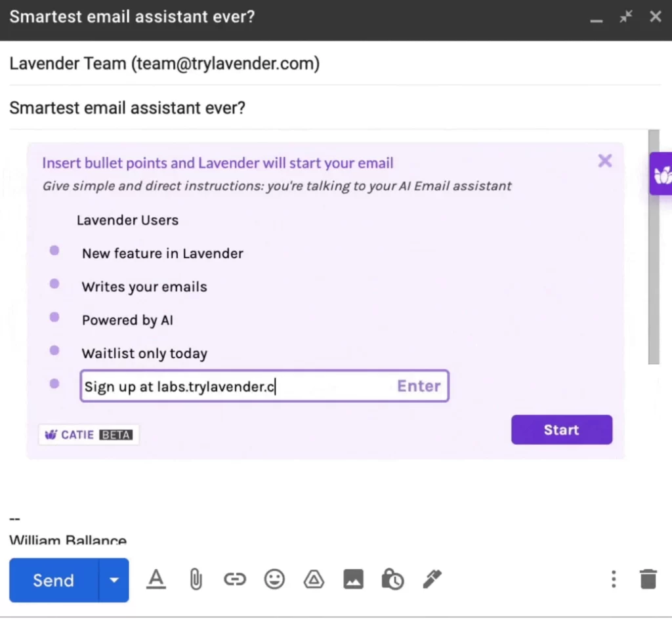Open text formatting options
The height and width of the screenshot is (637, 672).
click(x=156, y=579)
